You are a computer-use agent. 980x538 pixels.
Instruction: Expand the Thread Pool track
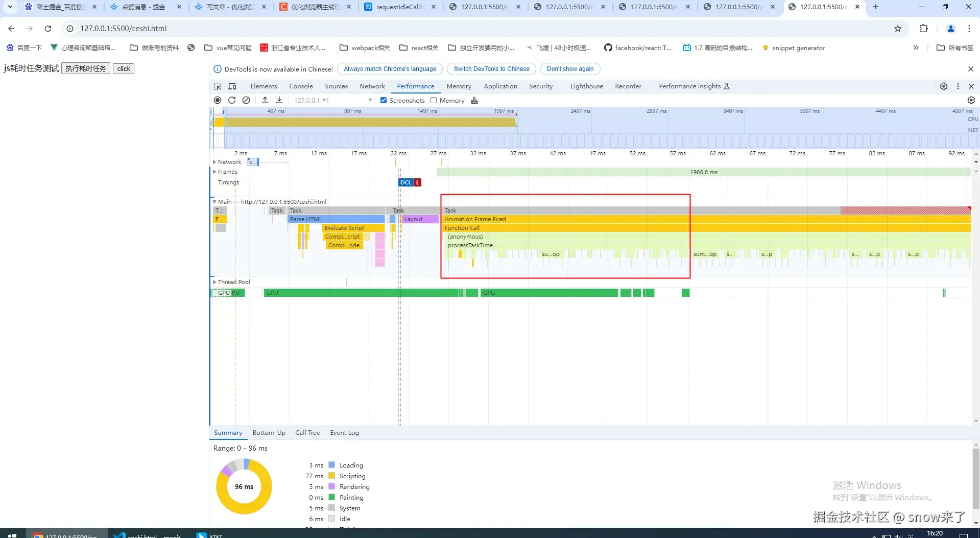click(214, 282)
